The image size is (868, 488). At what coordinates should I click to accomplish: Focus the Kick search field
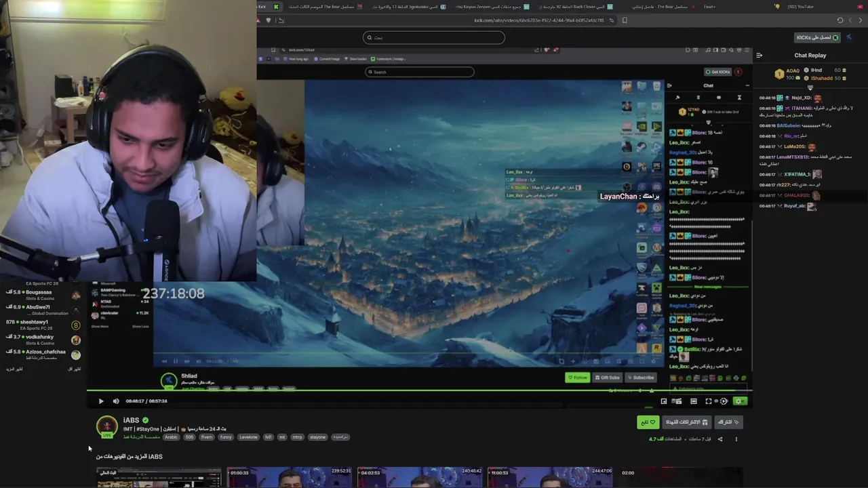tap(434, 37)
